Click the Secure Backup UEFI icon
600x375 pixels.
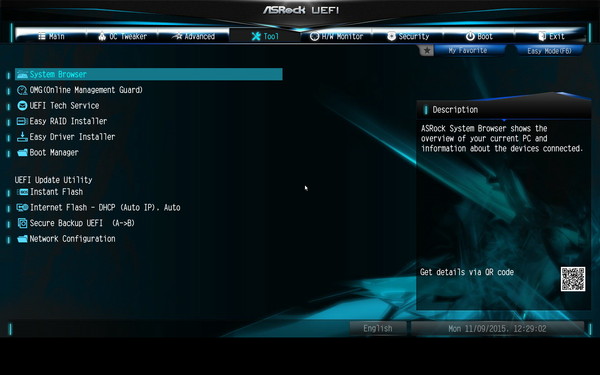point(23,223)
